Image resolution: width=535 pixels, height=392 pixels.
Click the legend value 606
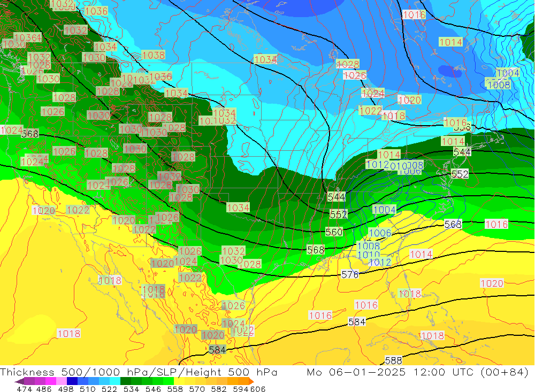click(257, 389)
